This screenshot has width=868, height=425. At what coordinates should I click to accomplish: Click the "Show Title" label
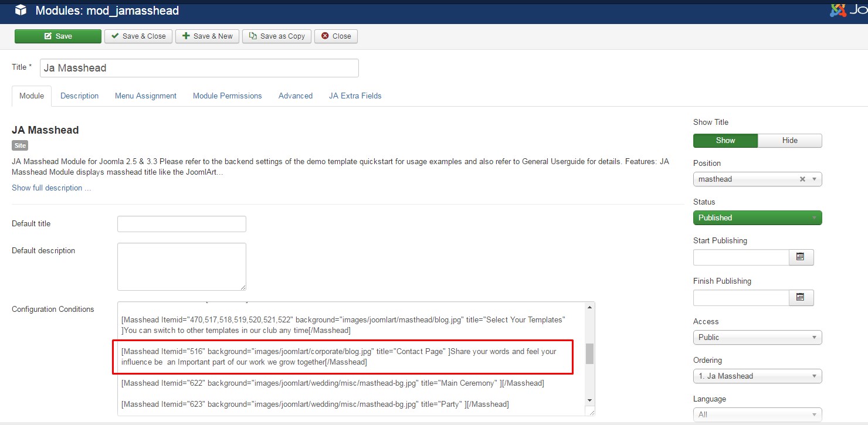pyautogui.click(x=711, y=123)
